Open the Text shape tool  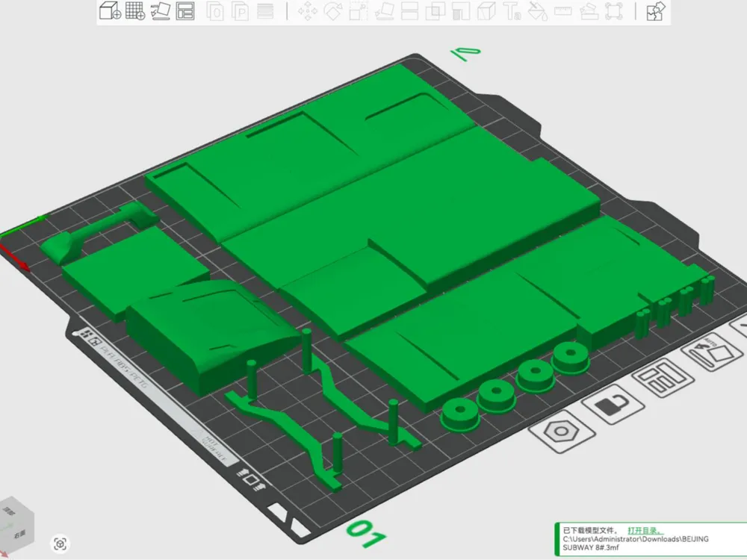click(512, 11)
